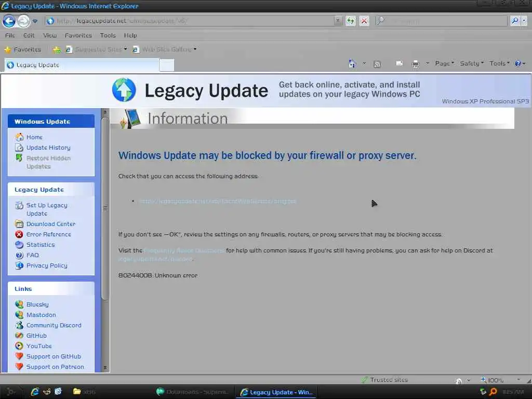Open the Frequently Asked Questions link
The width and height of the screenshot is (532, 399).
point(184,250)
